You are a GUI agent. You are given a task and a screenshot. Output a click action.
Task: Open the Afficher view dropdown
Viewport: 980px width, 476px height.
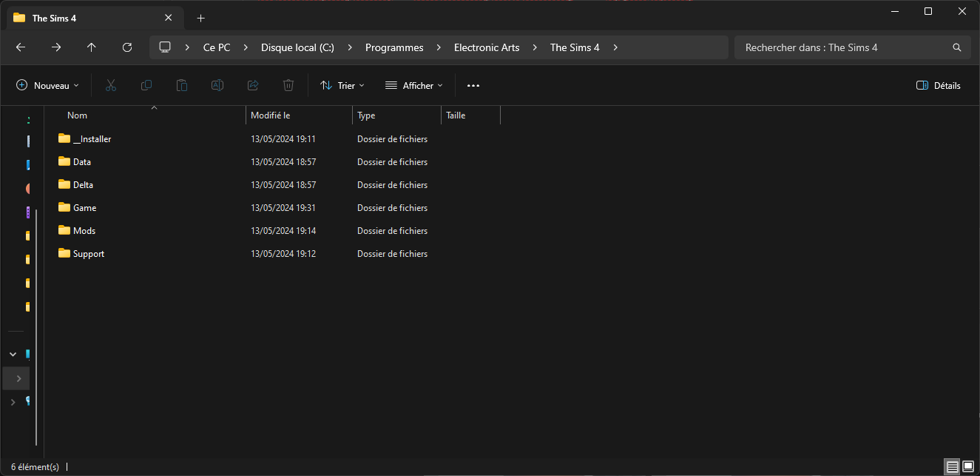click(x=413, y=86)
